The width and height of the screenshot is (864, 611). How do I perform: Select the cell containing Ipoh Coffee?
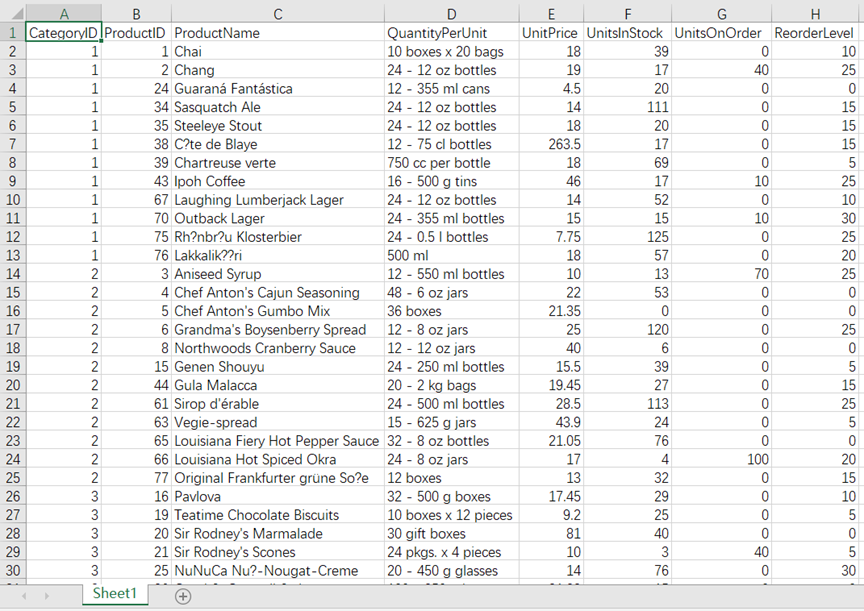pyautogui.click(x=277, y=181)
